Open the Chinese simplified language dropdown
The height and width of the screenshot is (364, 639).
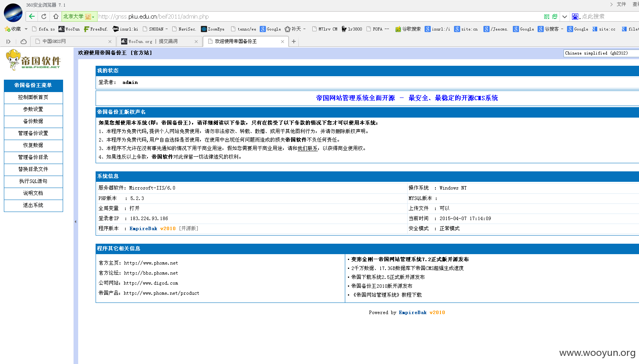pos(601,53)
